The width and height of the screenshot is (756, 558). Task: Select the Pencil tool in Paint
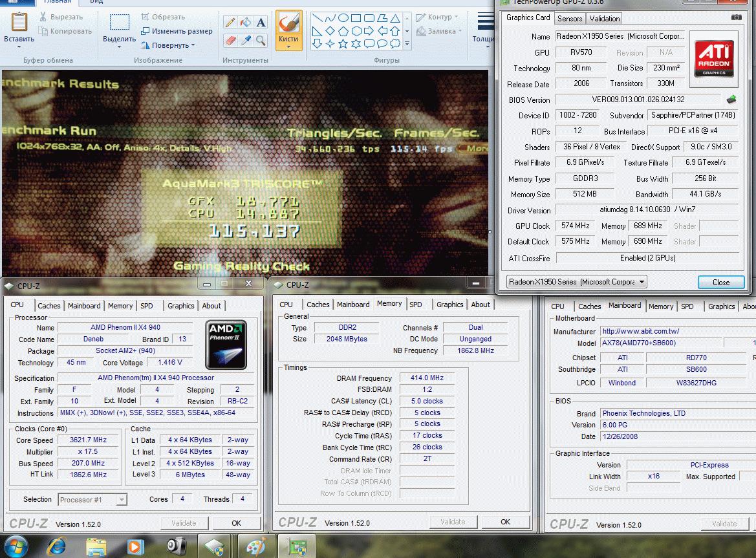coord(230,22)
